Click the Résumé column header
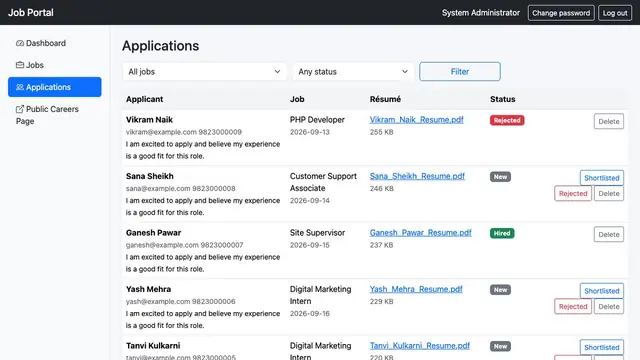The height and width of the screenshot is (360, 640). pyautogui.click(x=385, y=99)
